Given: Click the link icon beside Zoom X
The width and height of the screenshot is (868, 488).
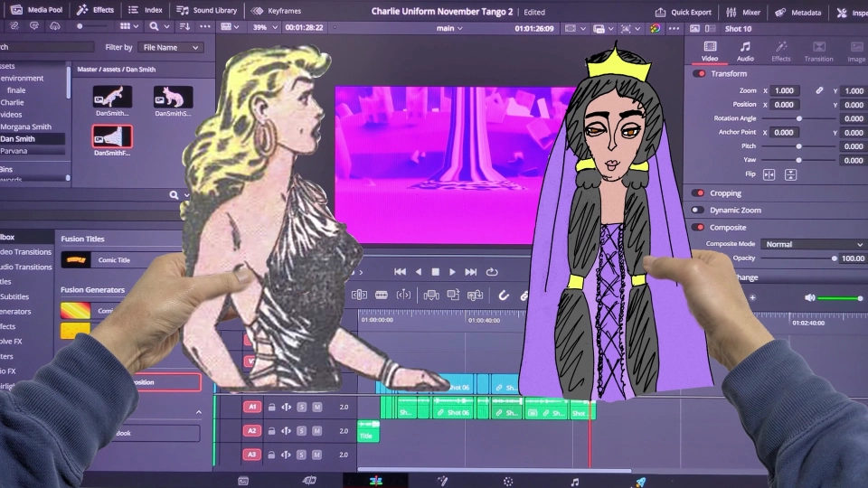Looking at the screenshot, I should [819, 90].
